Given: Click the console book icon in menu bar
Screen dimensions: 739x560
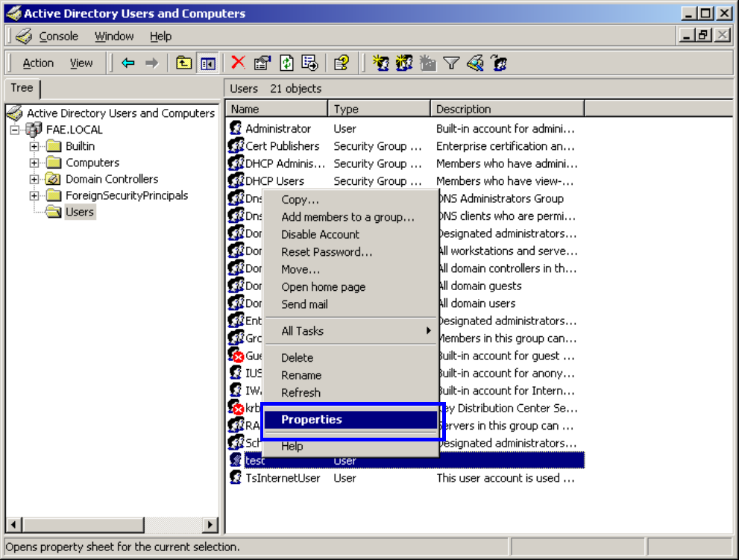Looking at the screenshot, I should pos(23,37).
